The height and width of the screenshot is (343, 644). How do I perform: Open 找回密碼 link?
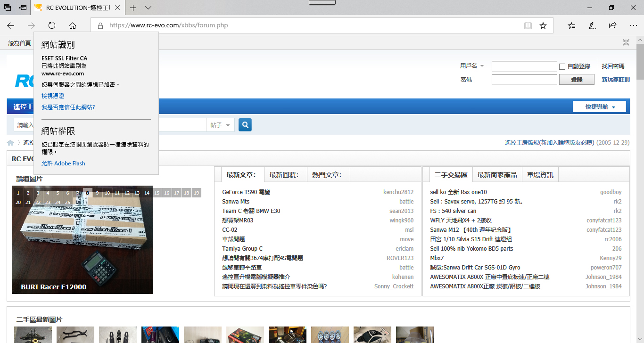click(x=613, y=66)
